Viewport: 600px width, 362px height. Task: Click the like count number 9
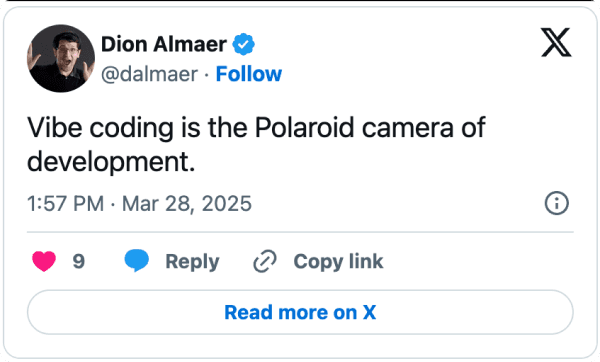(x=78, y=261)
